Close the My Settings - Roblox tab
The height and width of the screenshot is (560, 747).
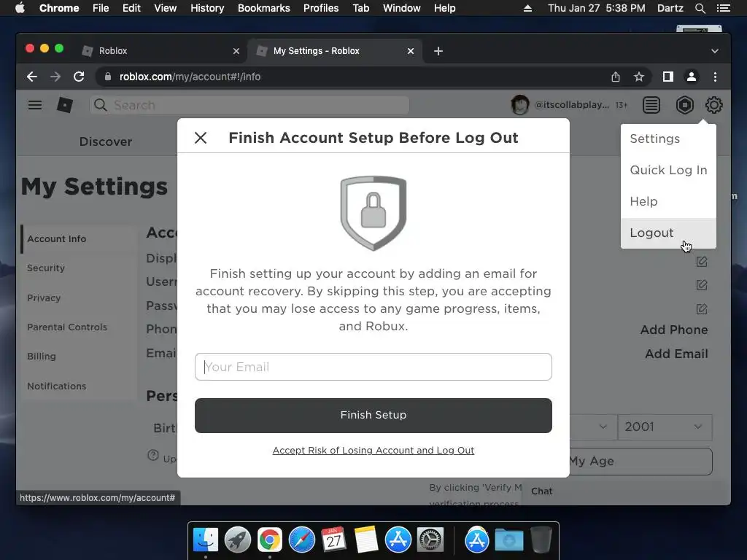410,51
